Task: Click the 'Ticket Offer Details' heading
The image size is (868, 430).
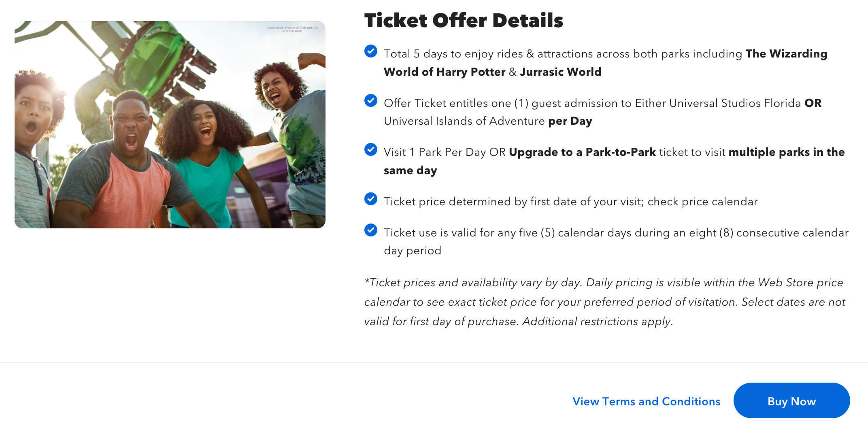Action: [x=464, y=21]
